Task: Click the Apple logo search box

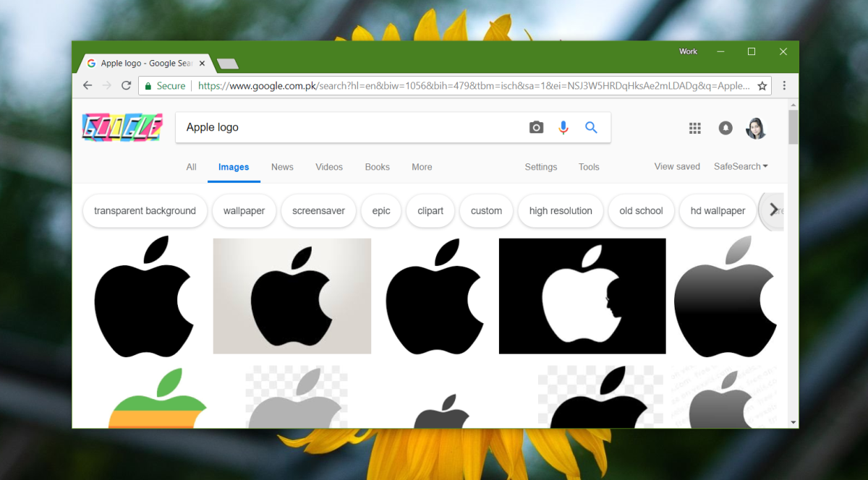Action: [351, 127]
